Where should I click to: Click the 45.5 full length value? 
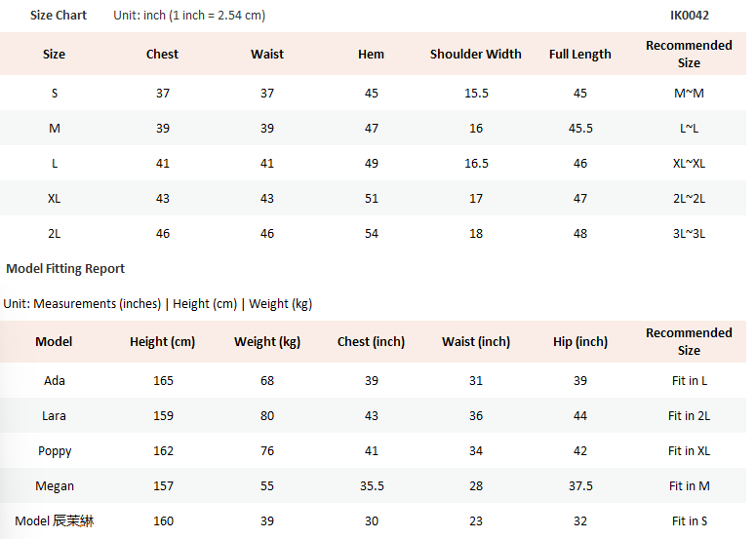[x=580, y=129]
